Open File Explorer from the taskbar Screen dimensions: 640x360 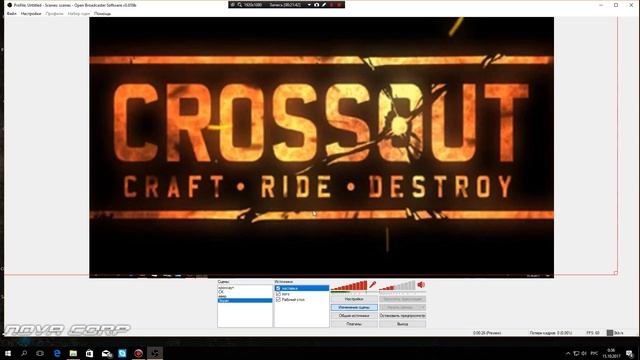tap(73, 353)
